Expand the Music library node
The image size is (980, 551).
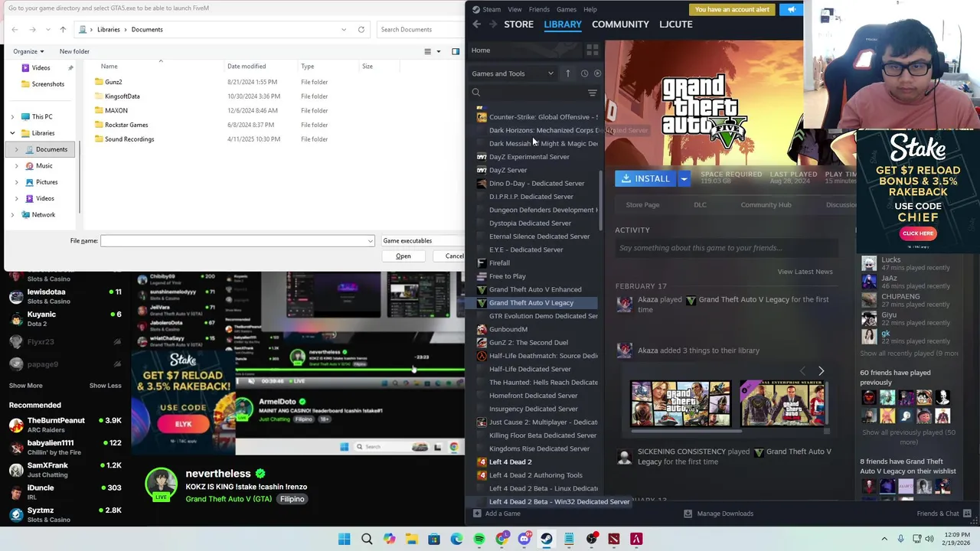coord(17,165)
